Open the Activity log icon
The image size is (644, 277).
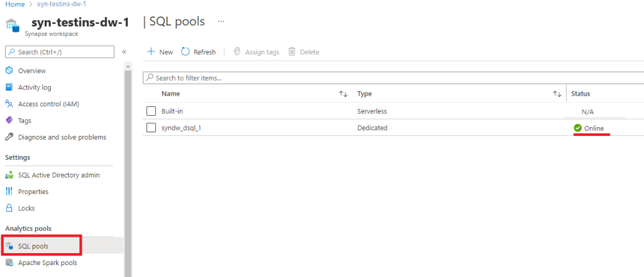tap(9, 88)
